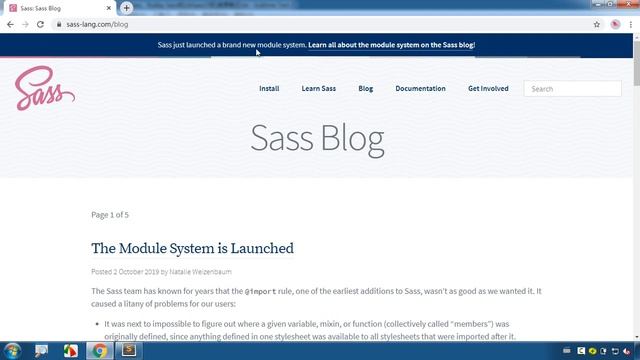
Task: Open the Windows Start button
Action: (x=13, y=351)
